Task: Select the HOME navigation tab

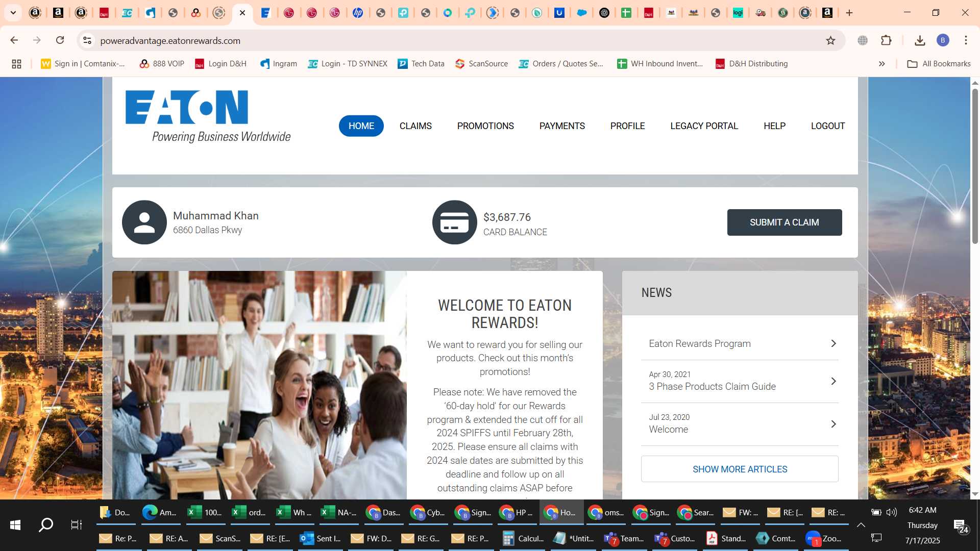Action: [x=361, y=126]
